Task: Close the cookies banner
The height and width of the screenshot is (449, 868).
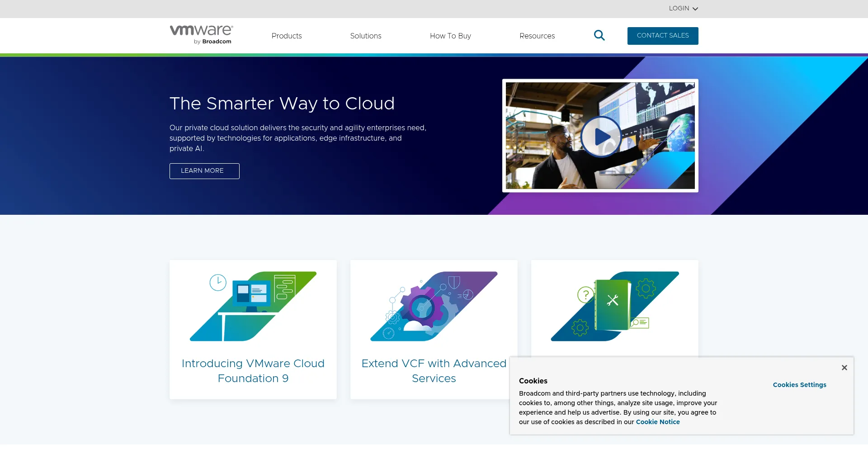Action: click(x=844, y=368)
